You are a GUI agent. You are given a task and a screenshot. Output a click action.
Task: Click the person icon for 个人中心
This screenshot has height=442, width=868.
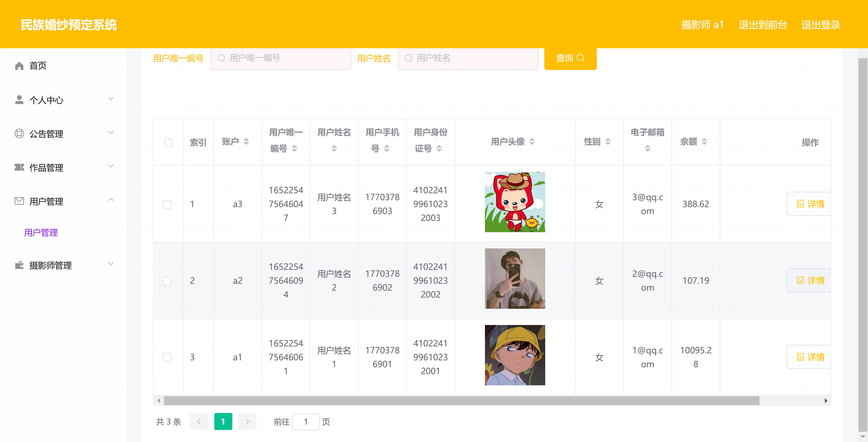click(19, 100)
